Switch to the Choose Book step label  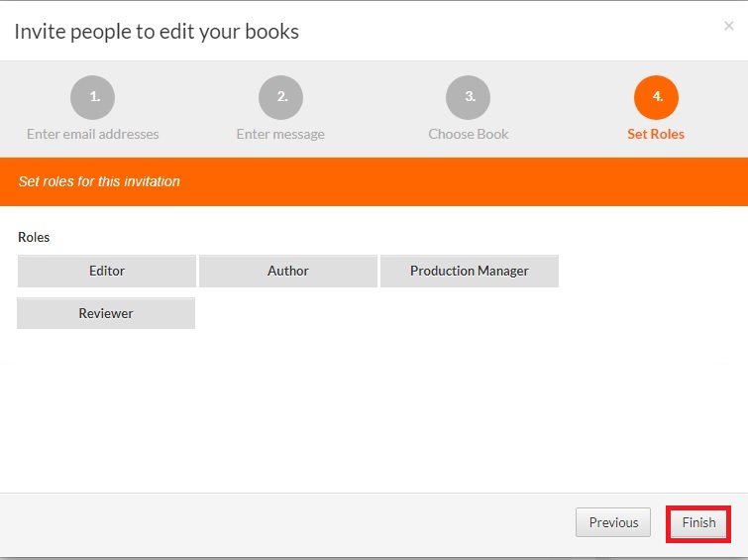[x=469, y=134]
